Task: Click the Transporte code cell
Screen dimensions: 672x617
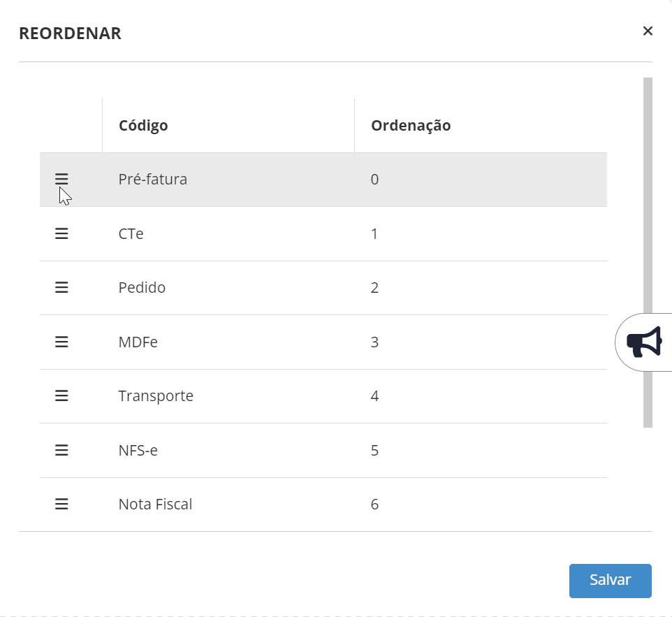Action: coord(156,395)
